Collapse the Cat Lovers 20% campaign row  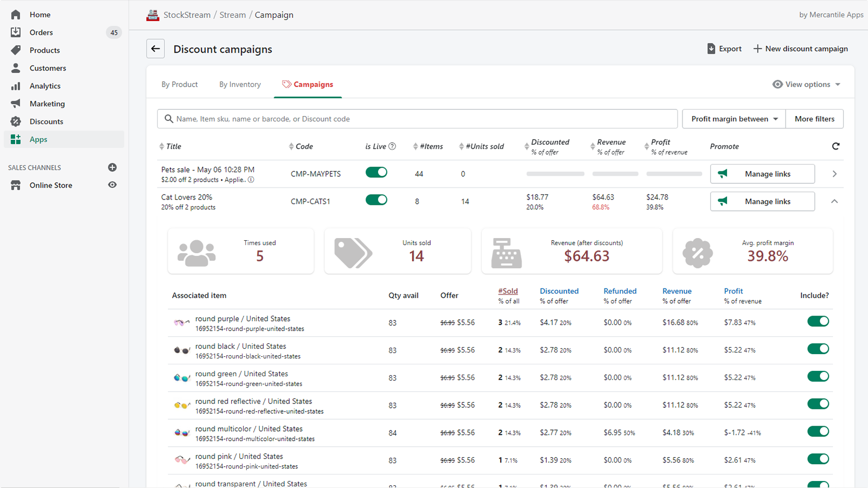click(x=834, y=201)
